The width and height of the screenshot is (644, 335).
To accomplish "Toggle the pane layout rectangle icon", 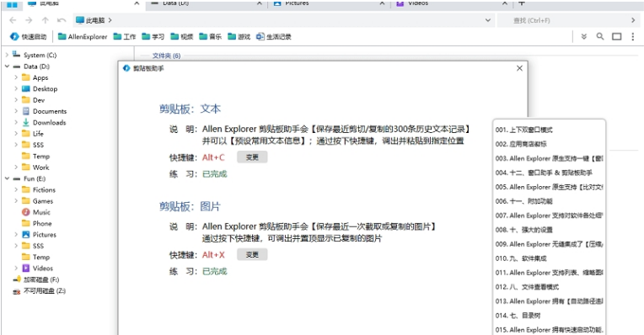I will pyautogui.click(x=616, y=36).
